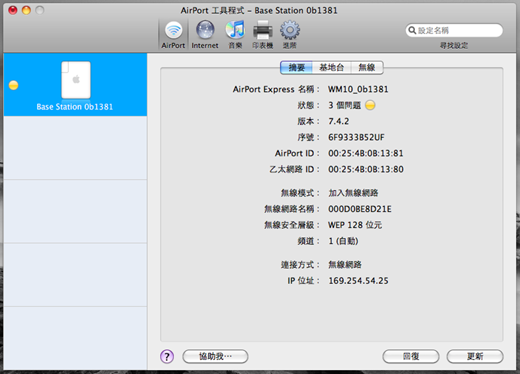
Task: Click AirPort ID 00:25:4B:0B:13:81
Action: coord(366,153)
